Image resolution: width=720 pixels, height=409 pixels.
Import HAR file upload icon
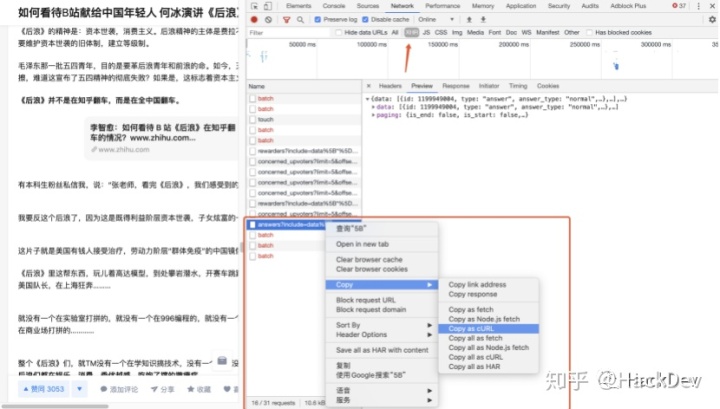[x=469, y=20]
